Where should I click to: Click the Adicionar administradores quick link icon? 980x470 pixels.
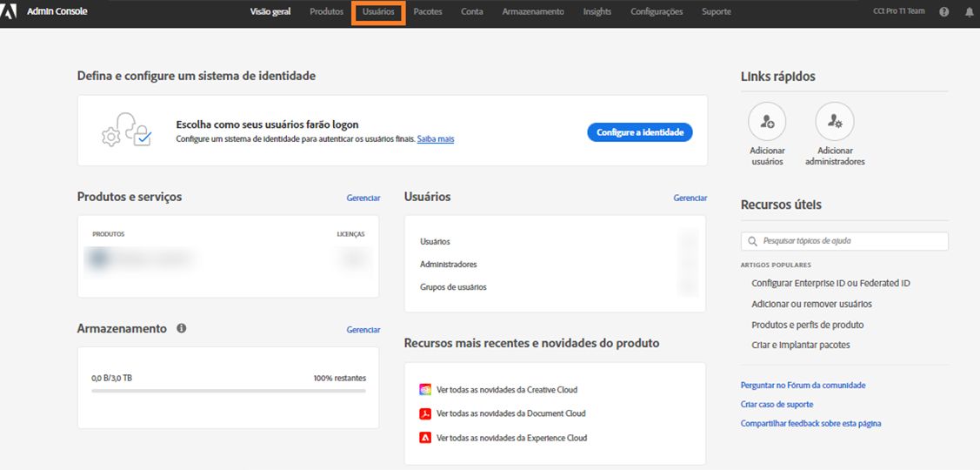pos(835,121)
